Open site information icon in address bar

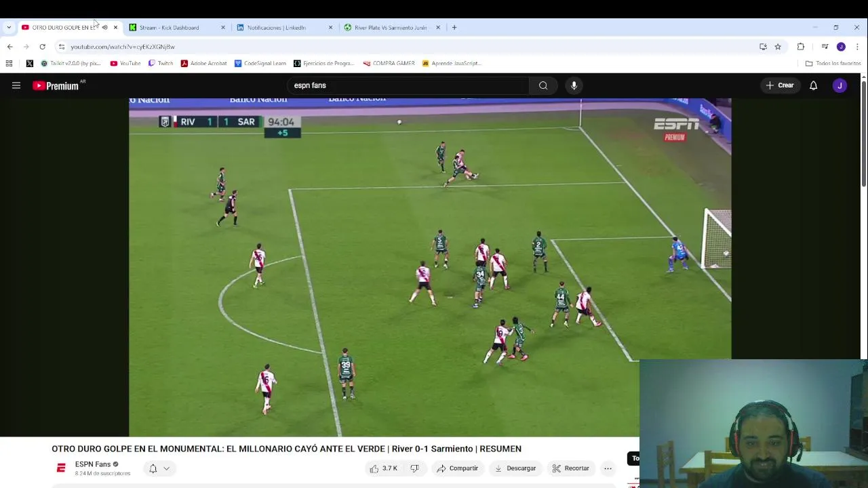[x=62, y=47]
